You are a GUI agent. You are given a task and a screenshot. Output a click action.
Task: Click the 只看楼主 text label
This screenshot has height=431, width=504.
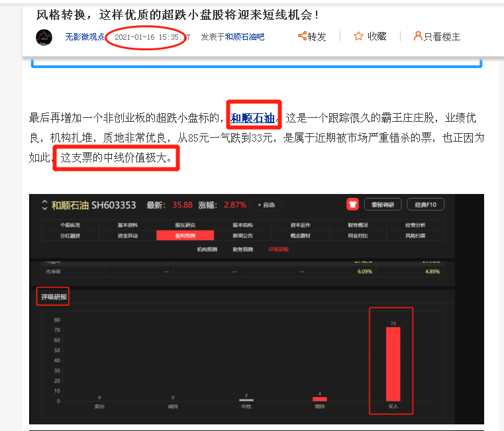(442, 36)
